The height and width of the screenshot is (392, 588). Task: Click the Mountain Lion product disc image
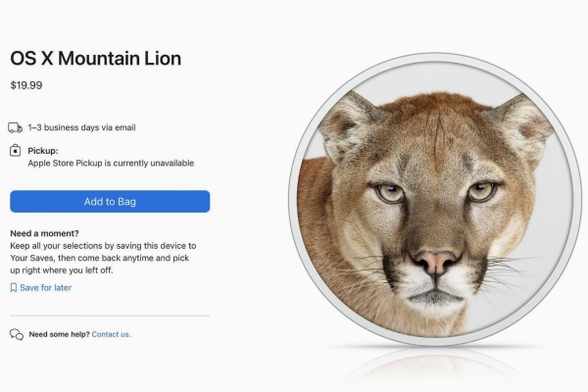click(x=434, y=199)
